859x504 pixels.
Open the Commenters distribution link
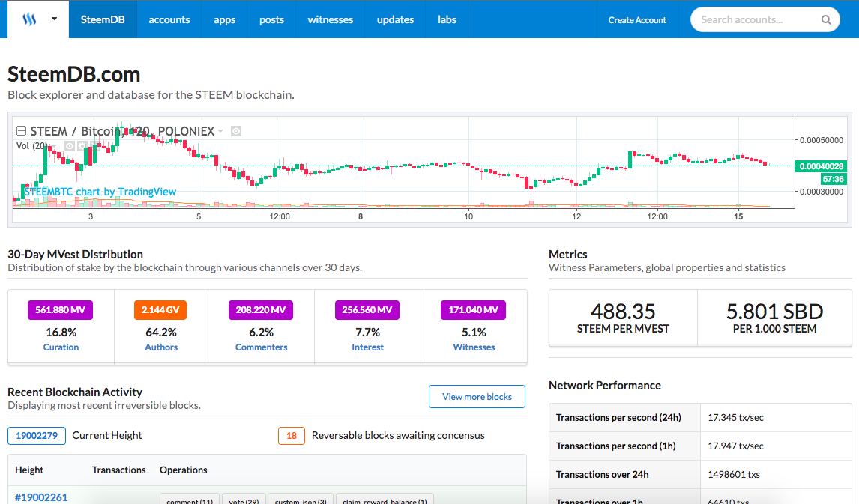point(262,347)
